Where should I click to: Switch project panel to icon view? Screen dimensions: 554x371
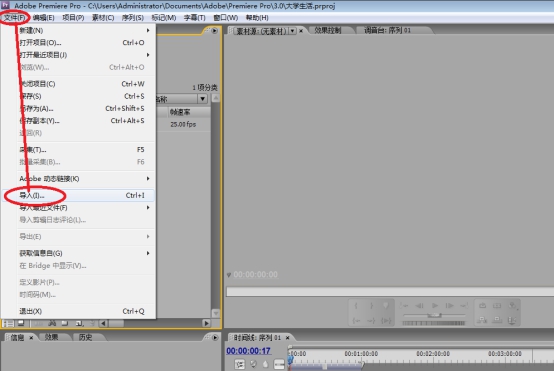21,323
